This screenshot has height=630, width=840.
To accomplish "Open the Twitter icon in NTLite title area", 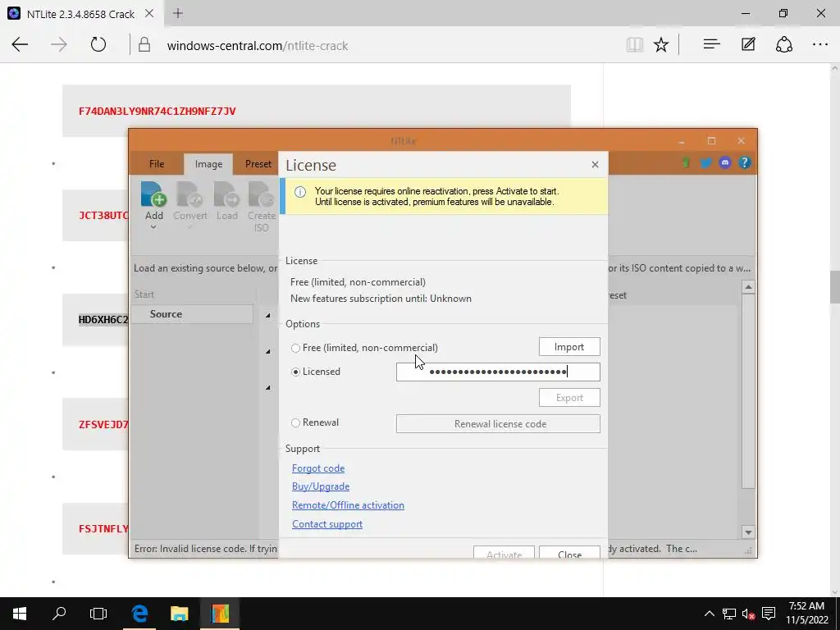I will (x=705, y=162).
